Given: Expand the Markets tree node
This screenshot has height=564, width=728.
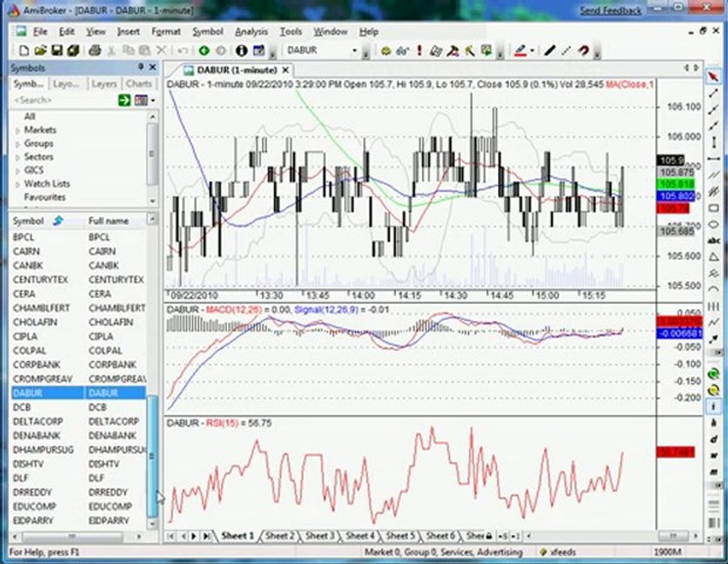Looking at the screenshot, I should point(18,131).
